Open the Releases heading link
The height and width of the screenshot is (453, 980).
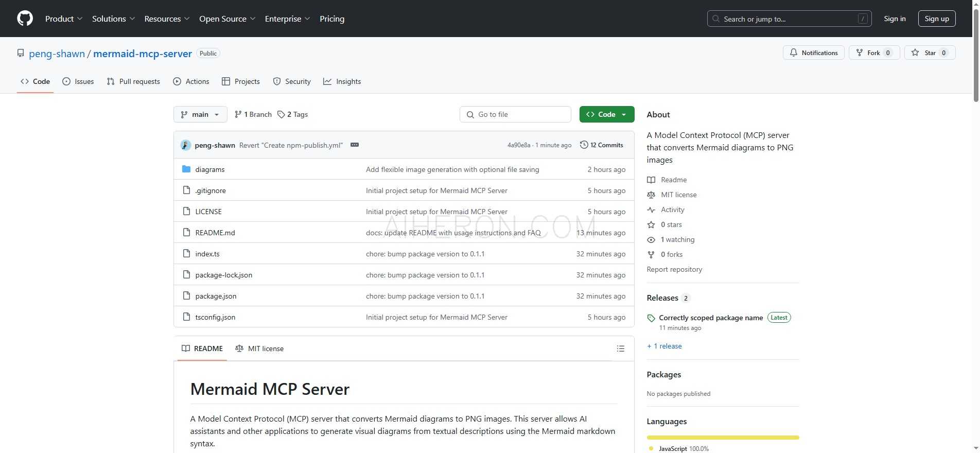[x=668, y=298]
